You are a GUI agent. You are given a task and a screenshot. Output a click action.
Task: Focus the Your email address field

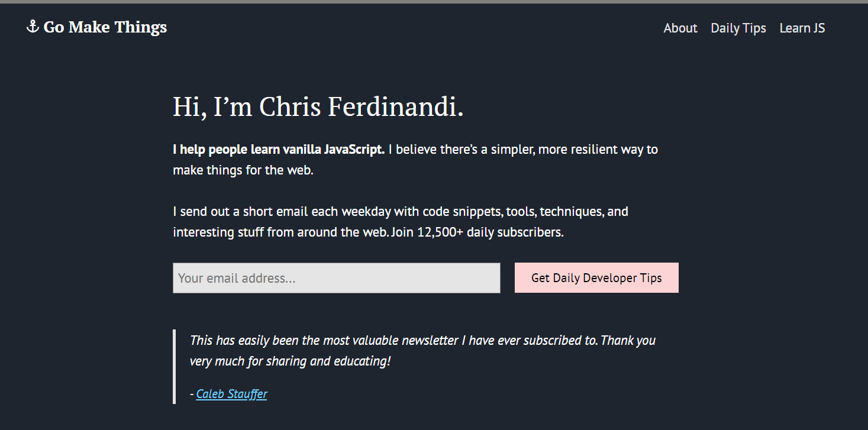[337, 278]
